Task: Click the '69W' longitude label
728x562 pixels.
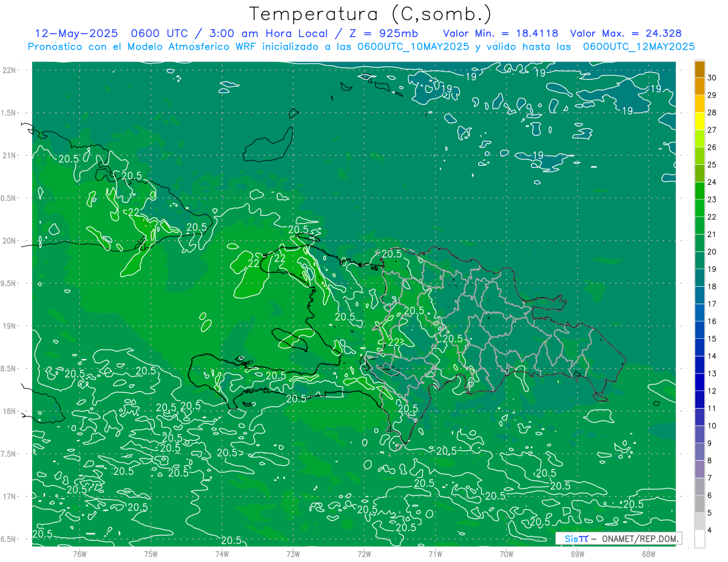Action: [578, 554]
